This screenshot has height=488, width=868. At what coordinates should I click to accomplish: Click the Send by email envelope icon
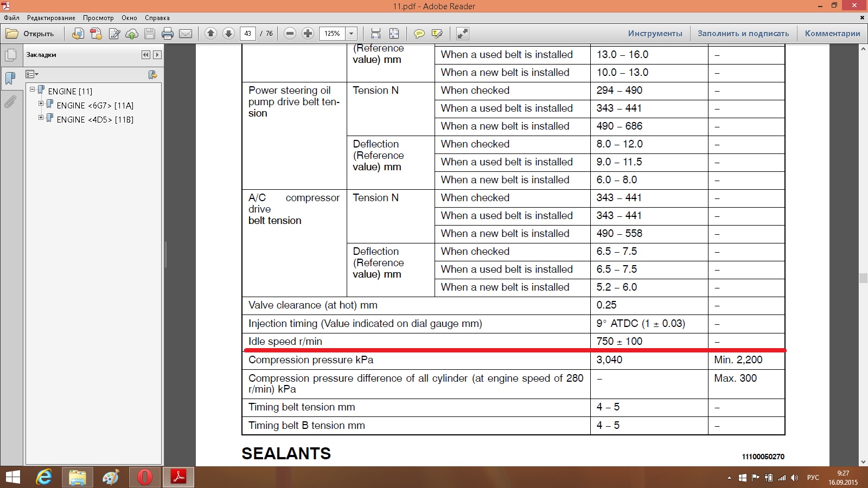pyautogui.click(x=186, y=34)
